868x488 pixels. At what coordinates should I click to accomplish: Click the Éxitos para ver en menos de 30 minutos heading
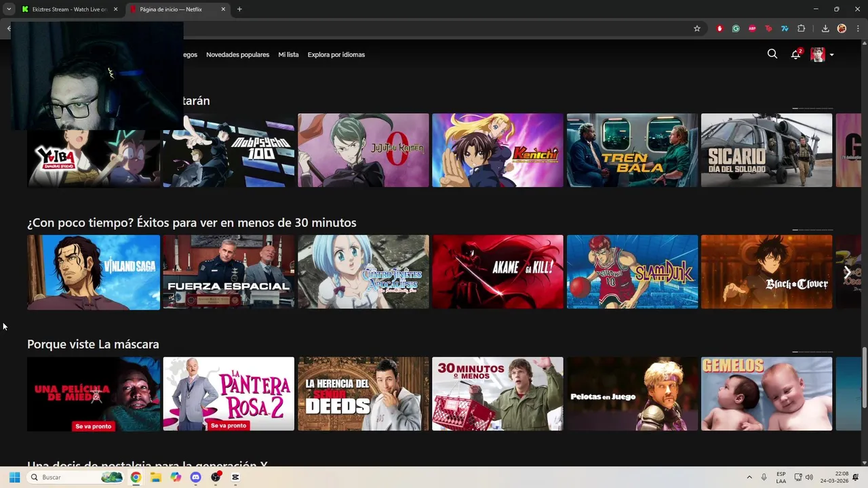coord(192,223)
